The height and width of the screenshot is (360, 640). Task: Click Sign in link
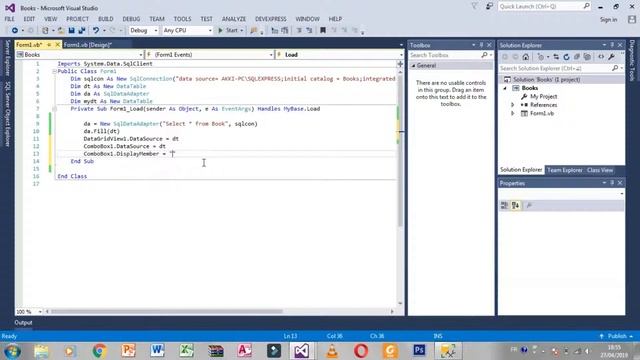point(608,20)
